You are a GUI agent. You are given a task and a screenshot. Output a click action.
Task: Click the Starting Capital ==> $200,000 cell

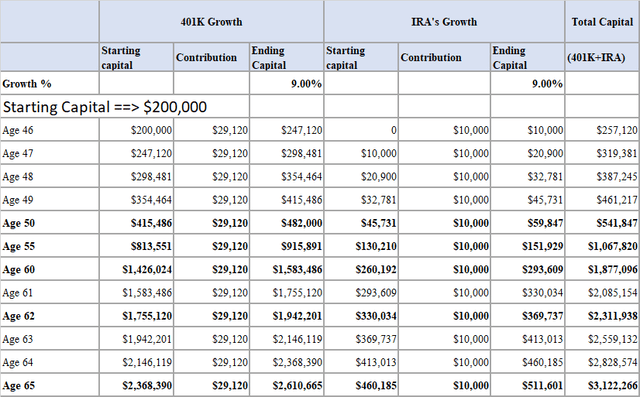pyautogui.click(x=125, y=107)
